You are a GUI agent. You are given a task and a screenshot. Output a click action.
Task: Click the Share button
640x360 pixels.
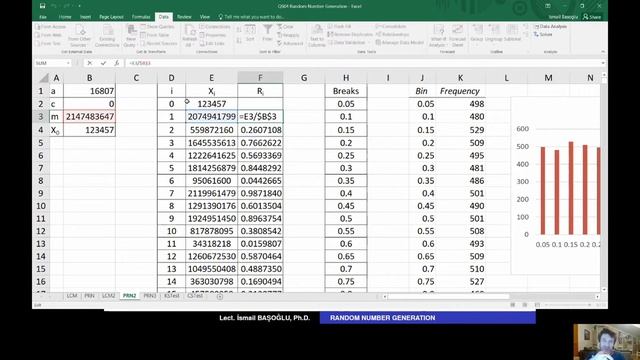tap(592, 17)
